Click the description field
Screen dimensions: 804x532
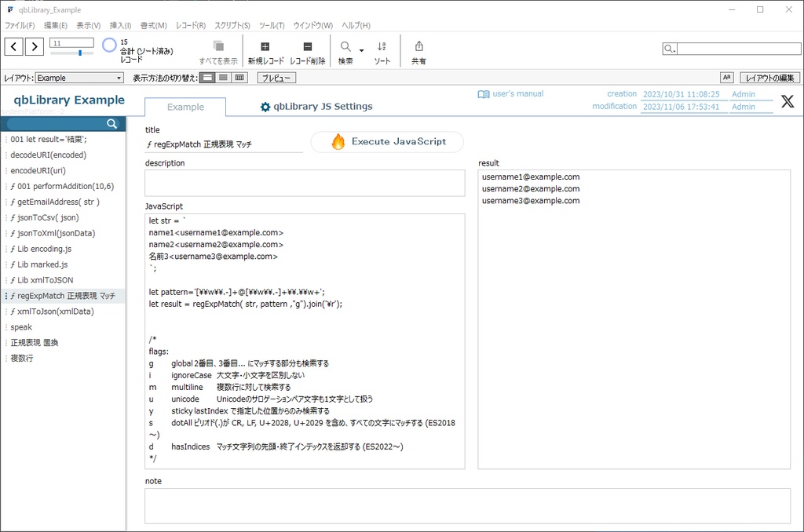point(305,183)
